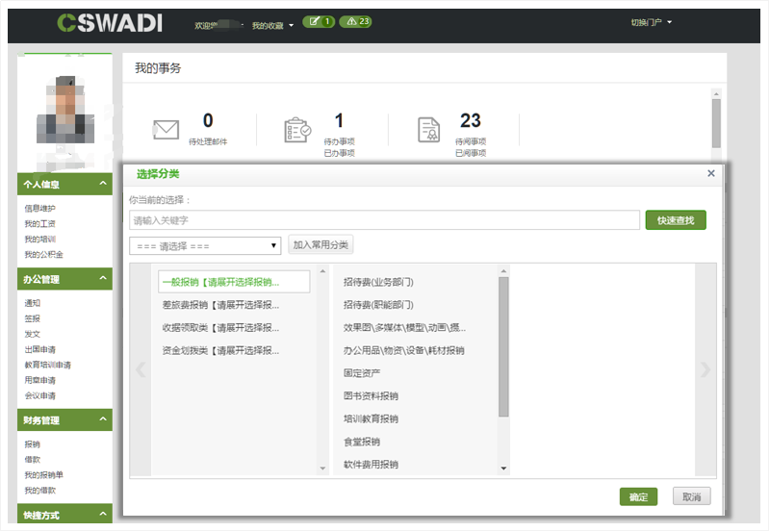
Task: Click the left arrow in category panel
Action: click(x=141, y=369)
